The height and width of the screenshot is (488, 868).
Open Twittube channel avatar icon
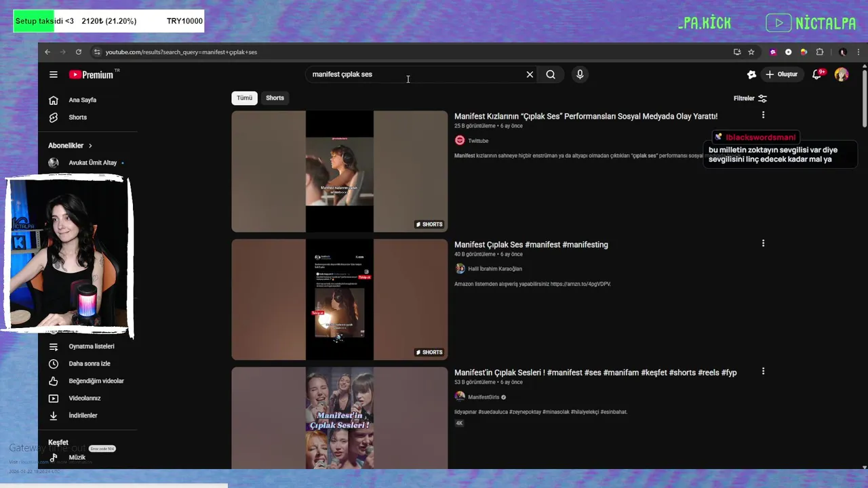coord(460,140)
